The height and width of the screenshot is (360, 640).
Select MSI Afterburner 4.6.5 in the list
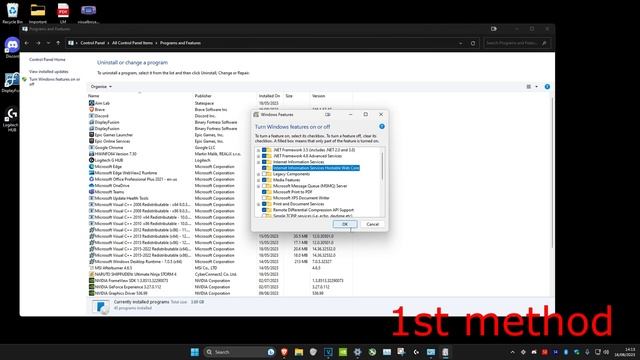[x=113, y=268]
